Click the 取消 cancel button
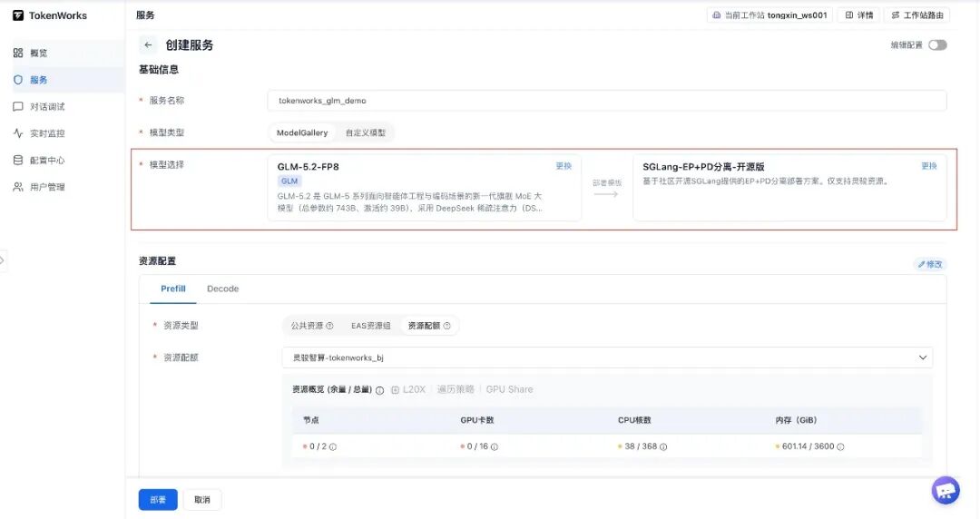 tap(201, 500)
